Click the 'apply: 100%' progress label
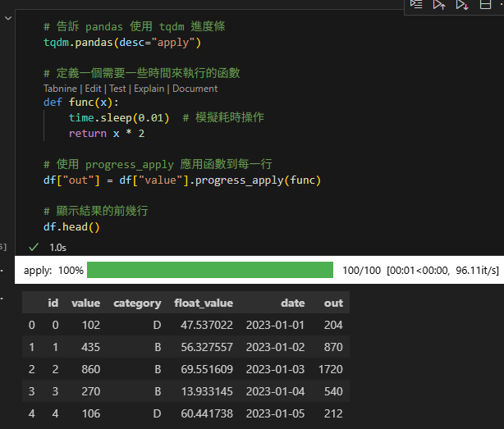This screenshot has height=429, width=504. click(53, 271)
